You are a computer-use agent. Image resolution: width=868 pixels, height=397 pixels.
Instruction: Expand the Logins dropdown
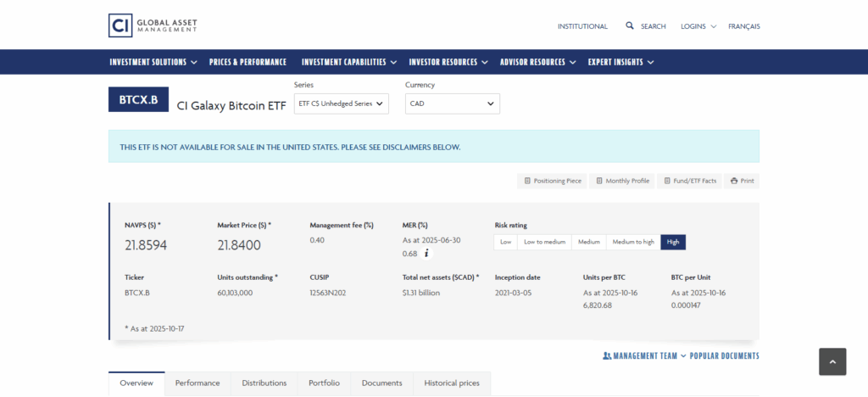tap(698, 26)
